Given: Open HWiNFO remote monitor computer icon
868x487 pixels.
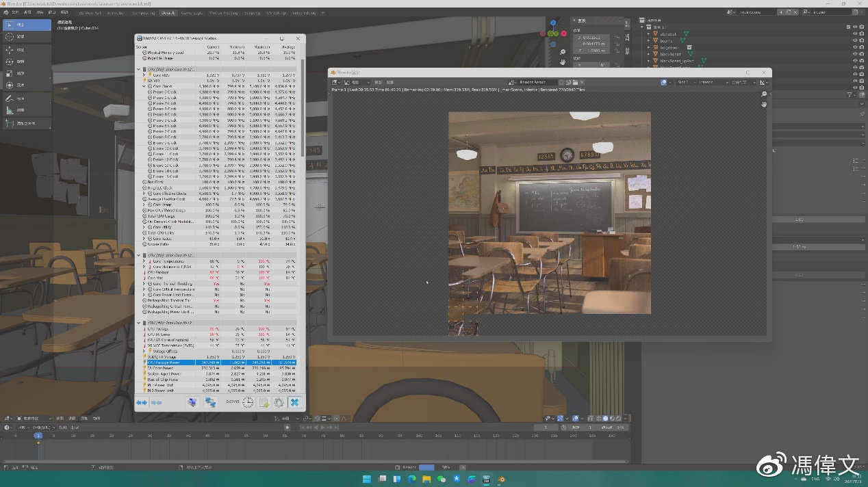Looking at the screenshot, I should [192, 403].
